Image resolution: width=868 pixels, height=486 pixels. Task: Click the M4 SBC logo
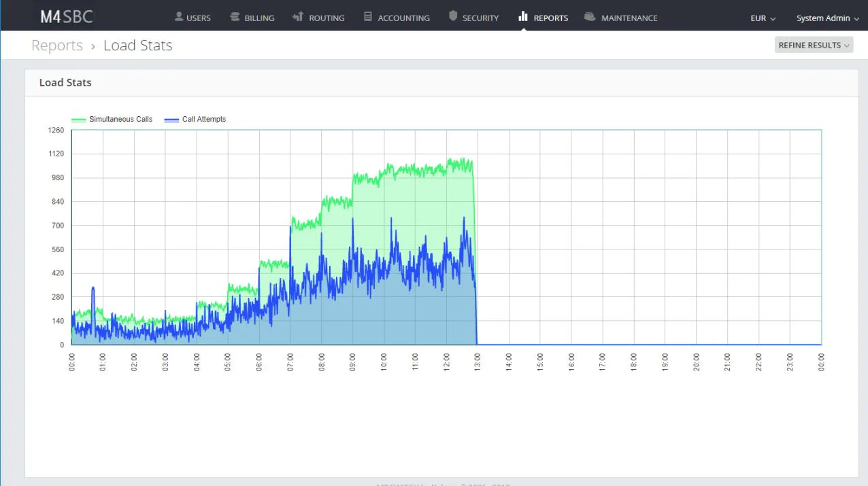tap(67, 16)
